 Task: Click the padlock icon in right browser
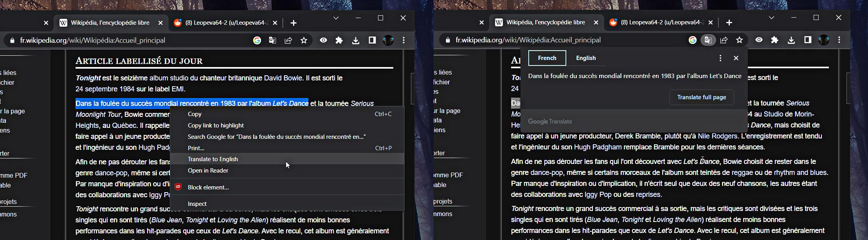pos(448,40)
